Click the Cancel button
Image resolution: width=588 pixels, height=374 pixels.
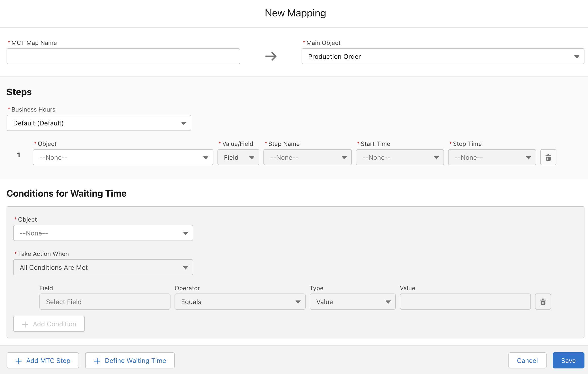click(527, 361)
